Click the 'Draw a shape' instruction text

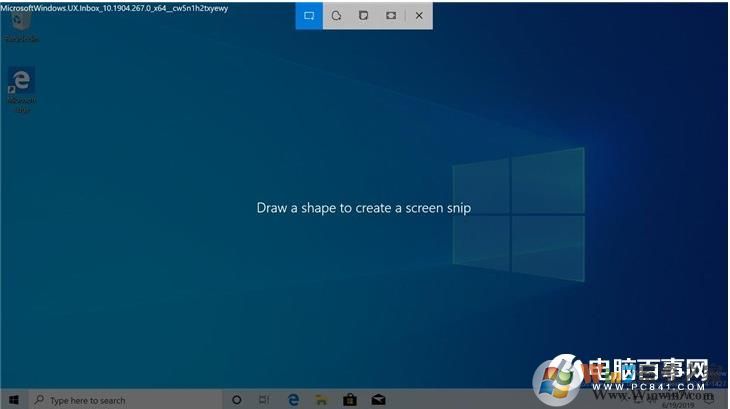(x=363, y=208)
